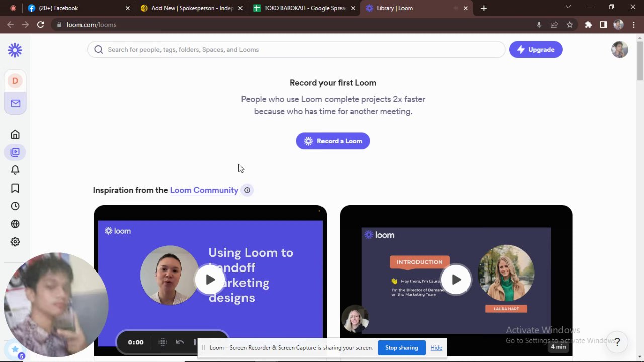Click the site lock icon in address bar
644x362 pixels.
click(x=59, y=25)
